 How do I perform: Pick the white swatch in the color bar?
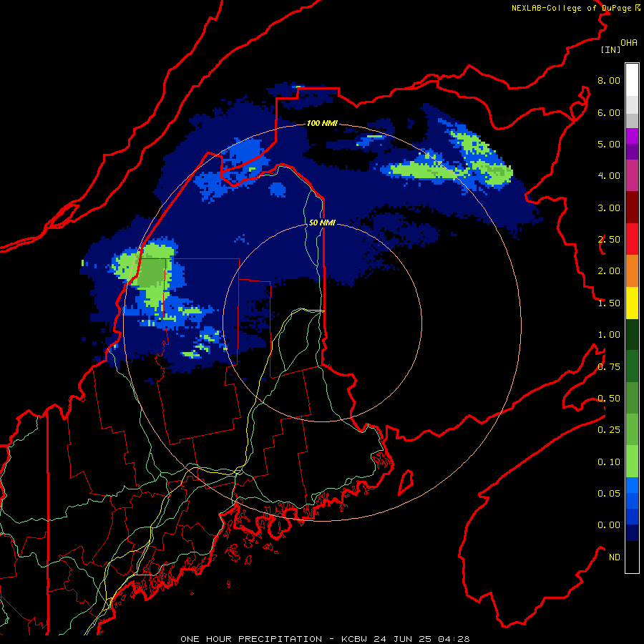[x=632, y=79]
